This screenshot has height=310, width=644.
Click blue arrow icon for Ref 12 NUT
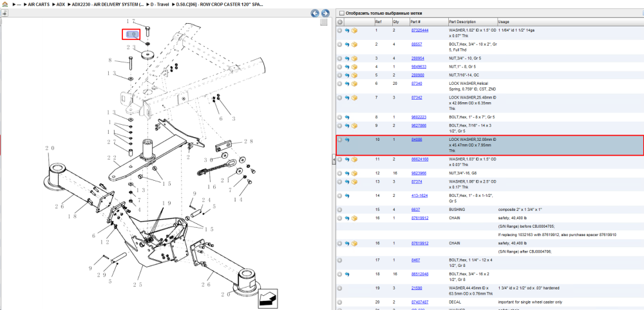pos(346,173)
